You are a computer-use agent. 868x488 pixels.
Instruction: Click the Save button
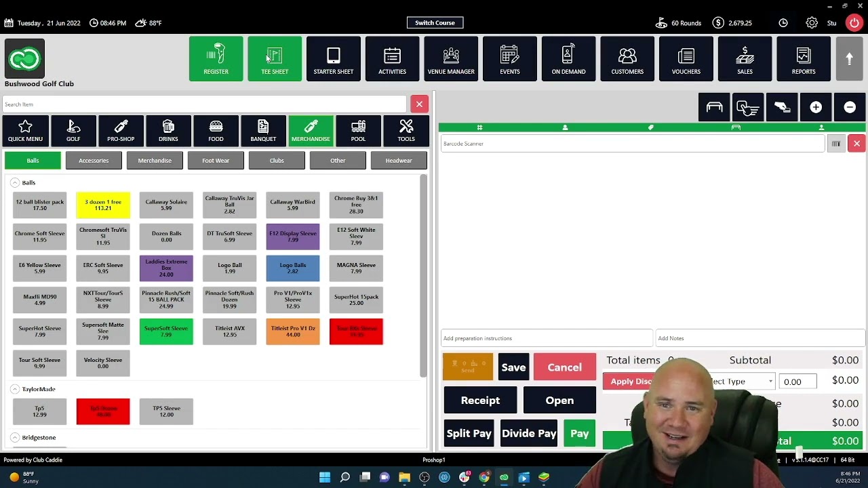tap(513, 367)
